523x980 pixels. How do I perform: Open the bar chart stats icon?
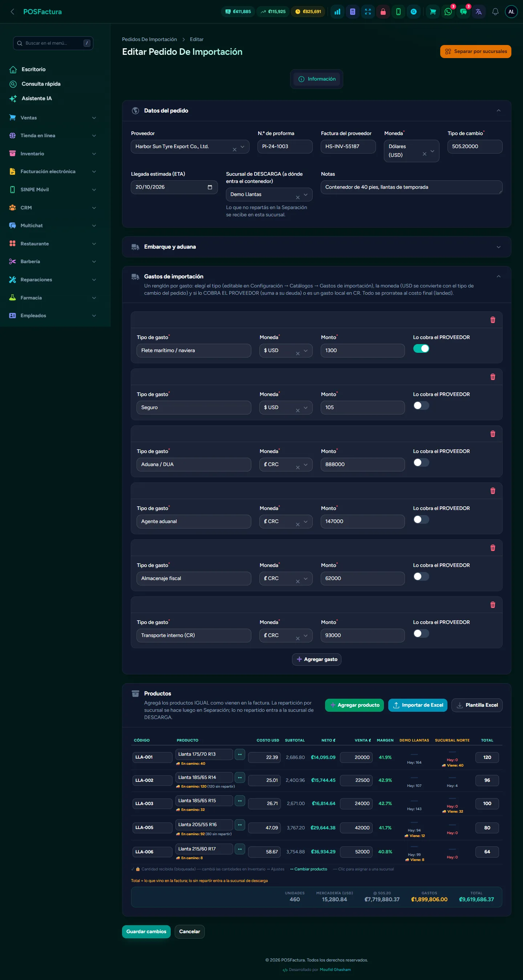[337, 12]
